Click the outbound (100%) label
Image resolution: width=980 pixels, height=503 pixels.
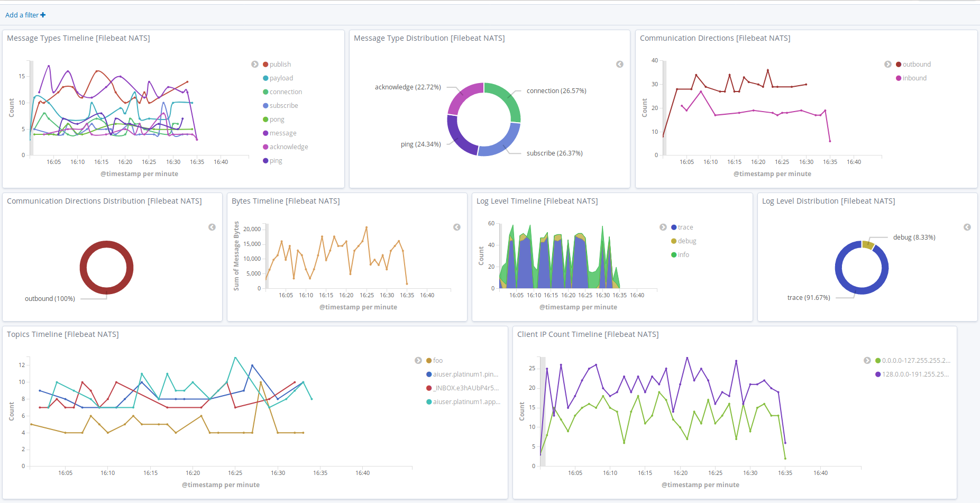tap(50, 298)
